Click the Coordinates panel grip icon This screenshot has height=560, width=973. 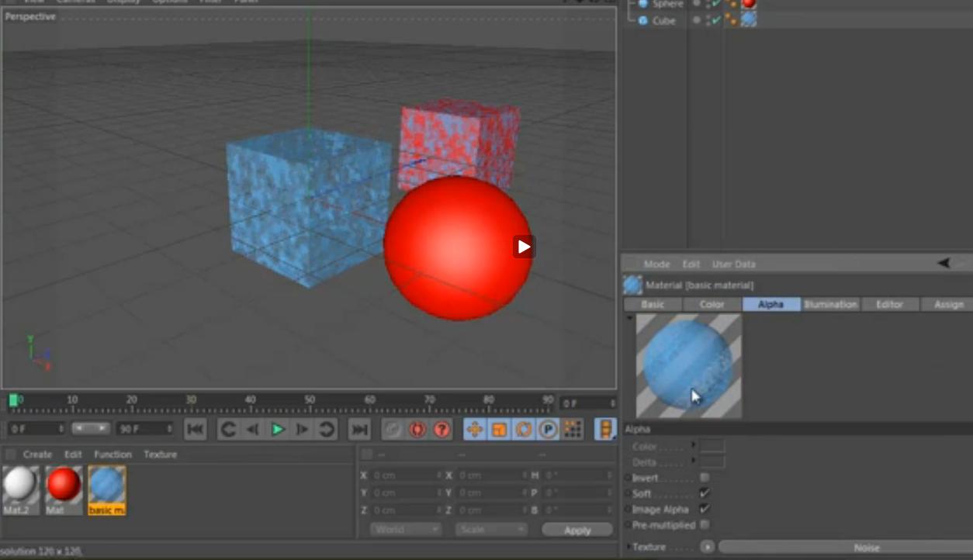367,455
